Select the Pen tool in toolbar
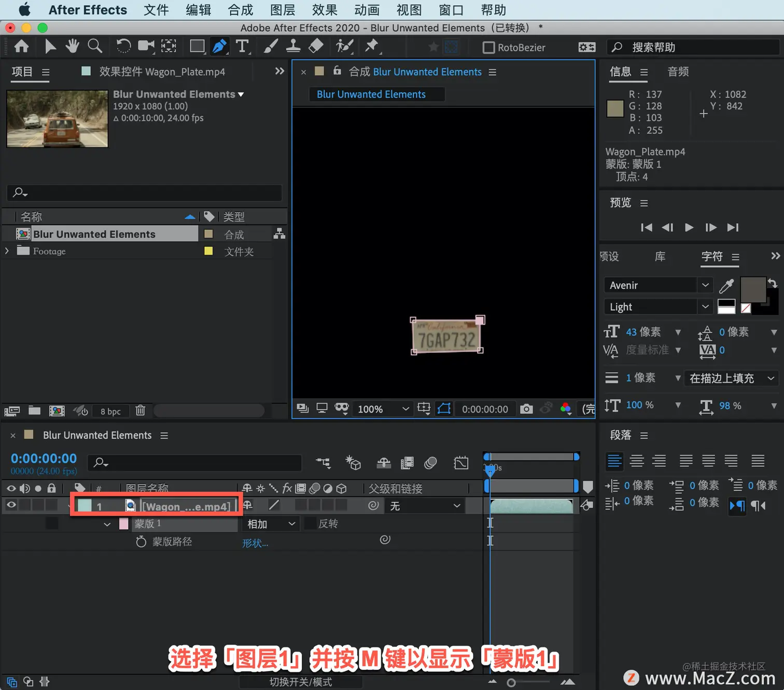This screenshot has width=784, height=690. click(219, 47)
